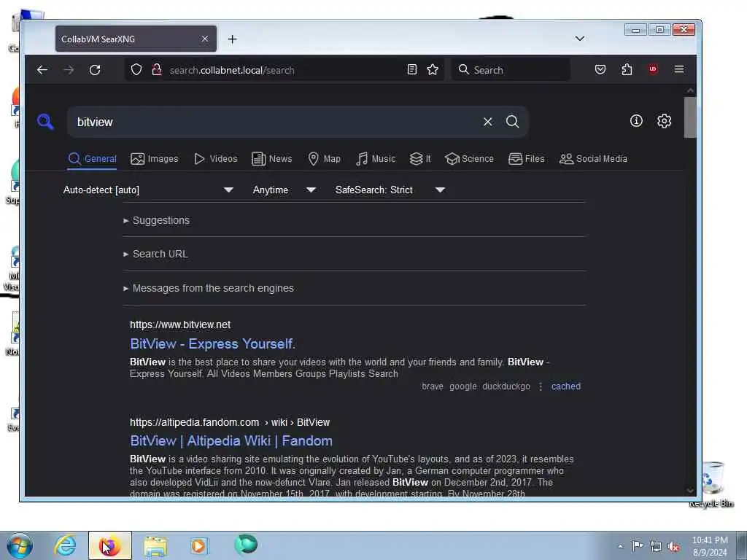This screenshot has width=747, height=560.
Task: Switch to the Social Media tab
Action: pos(593,158)
